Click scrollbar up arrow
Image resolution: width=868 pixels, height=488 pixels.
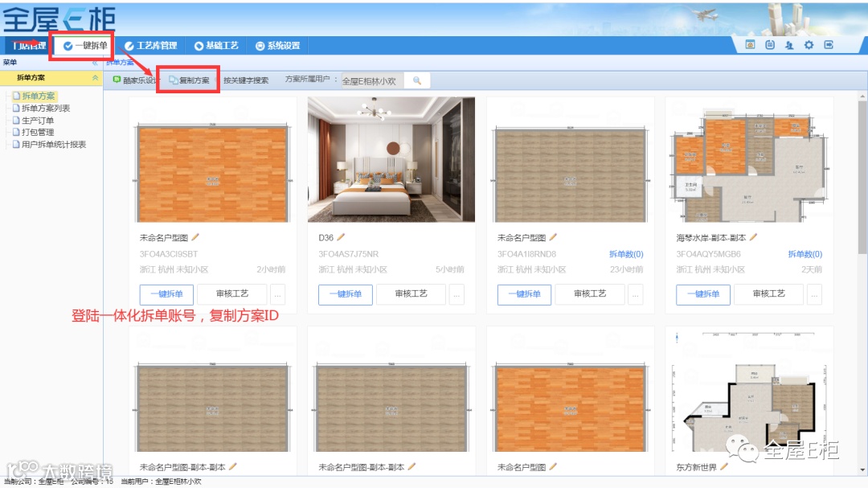pyautogui.click(x=862, y=96)
